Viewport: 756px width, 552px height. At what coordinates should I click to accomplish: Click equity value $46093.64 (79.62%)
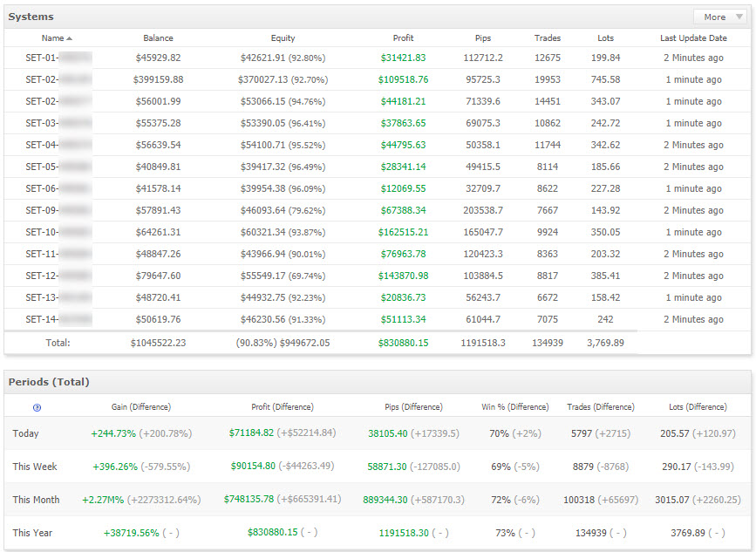[283, 210]
